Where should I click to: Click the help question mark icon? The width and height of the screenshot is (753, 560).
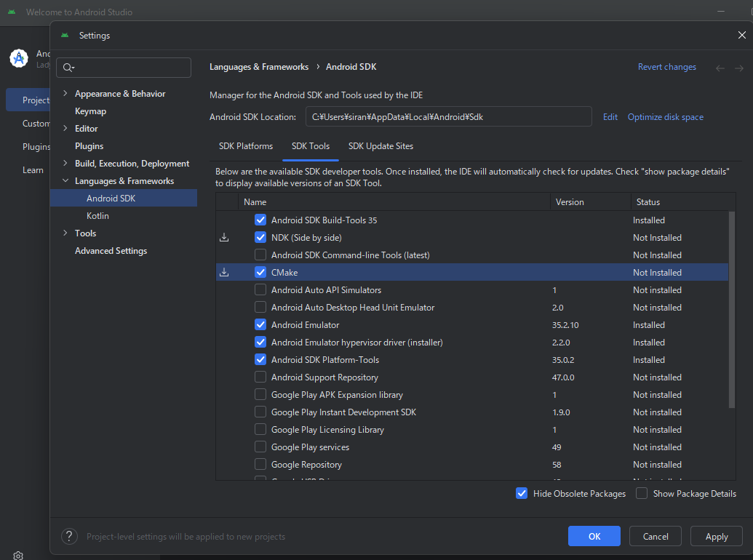tap(69, 537)
